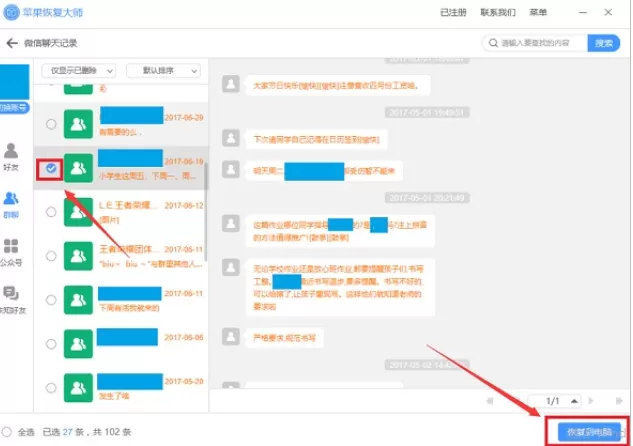The image size is (633, 446).
Task: Click group avatar of chat dated 2017-06-19
Action: click(78, 168)
